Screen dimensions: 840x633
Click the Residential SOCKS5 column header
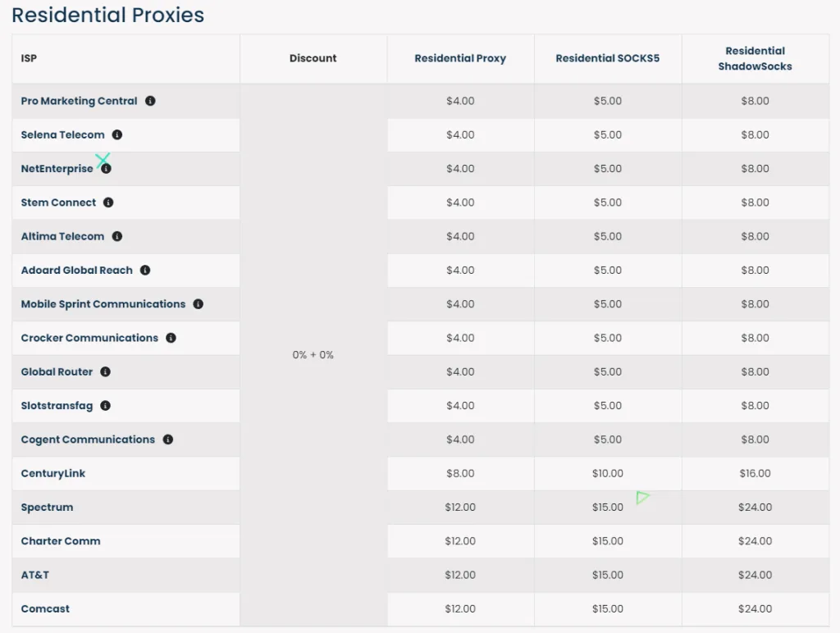click(x=607, y=58)
